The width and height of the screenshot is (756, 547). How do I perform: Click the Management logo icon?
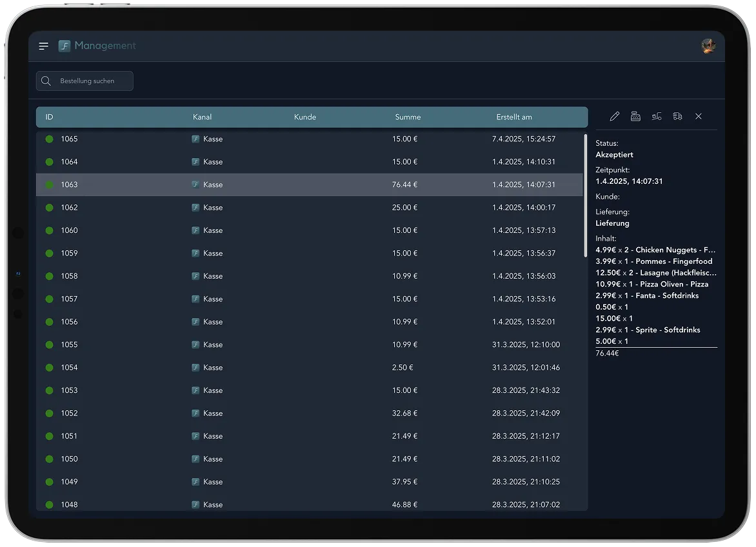point(65,46)
